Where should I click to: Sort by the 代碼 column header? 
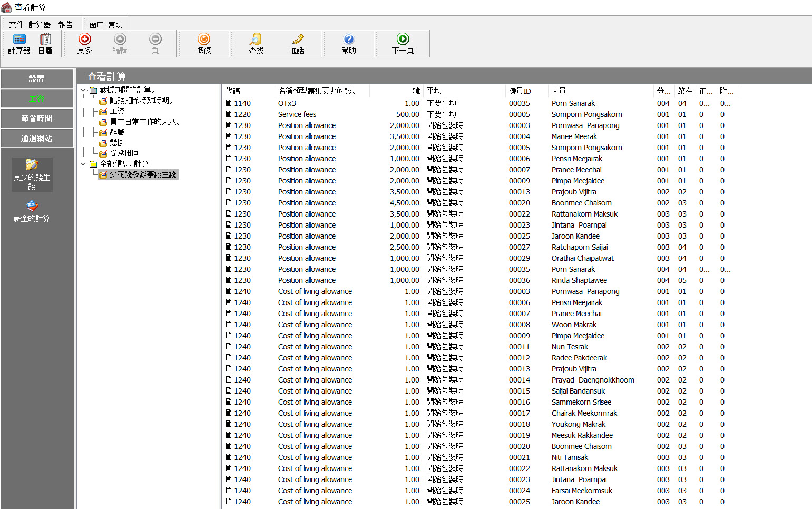tap(248, 91)
